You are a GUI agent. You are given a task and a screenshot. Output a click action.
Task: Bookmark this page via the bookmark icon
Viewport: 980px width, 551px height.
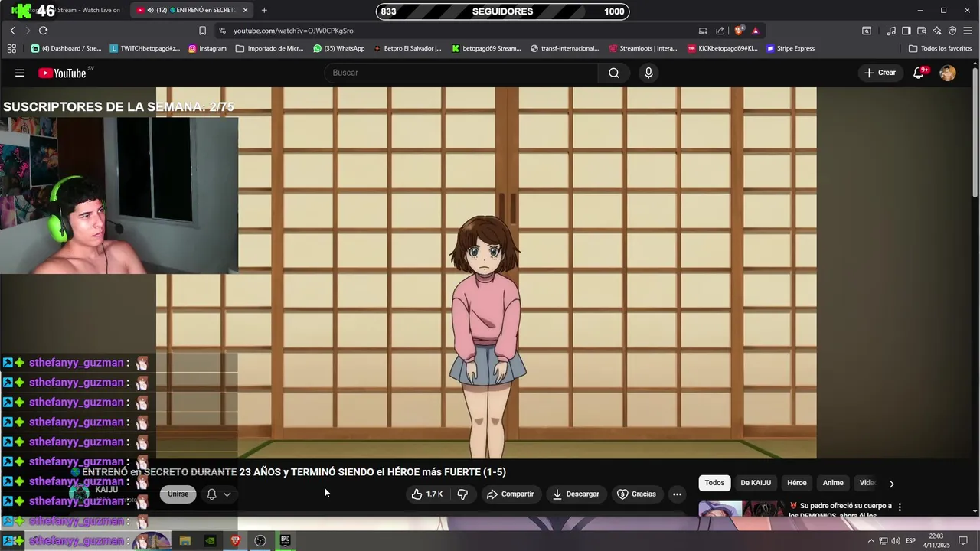coord(202,31)
